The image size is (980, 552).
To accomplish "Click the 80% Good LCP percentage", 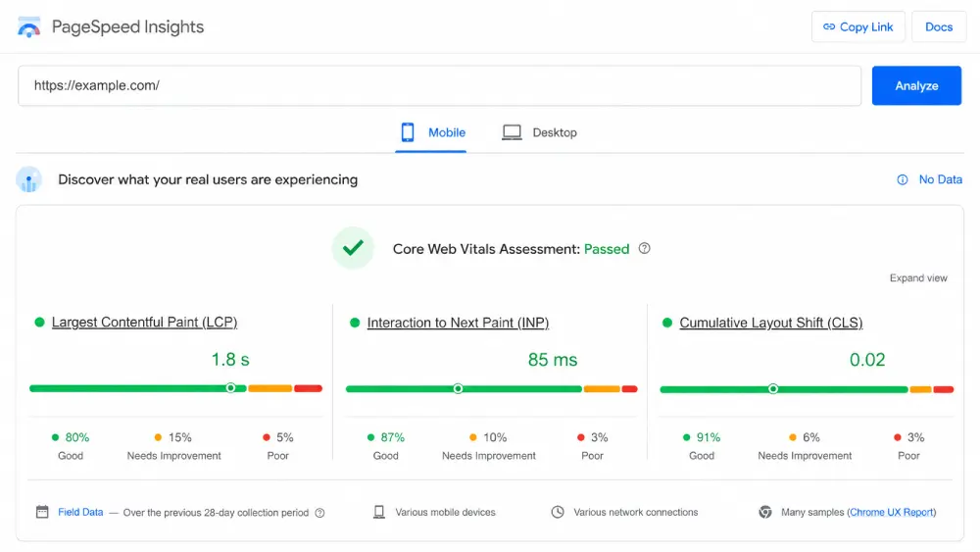I will [76, 437].
